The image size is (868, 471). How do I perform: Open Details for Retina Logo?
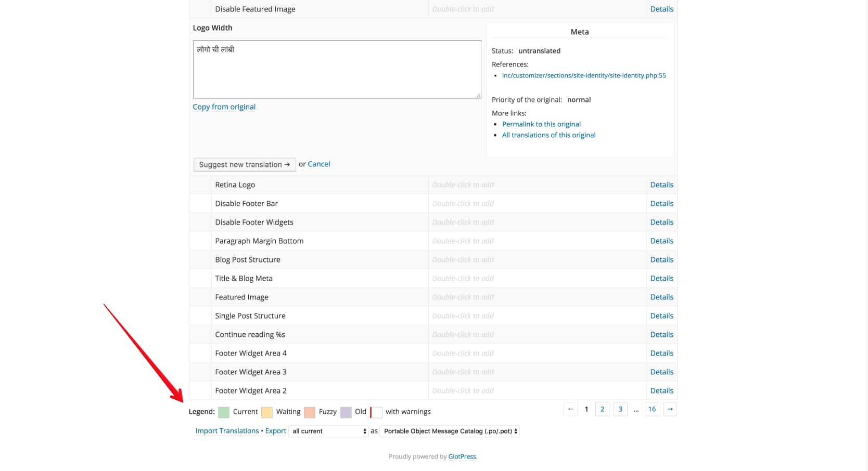tap(661, 185)
